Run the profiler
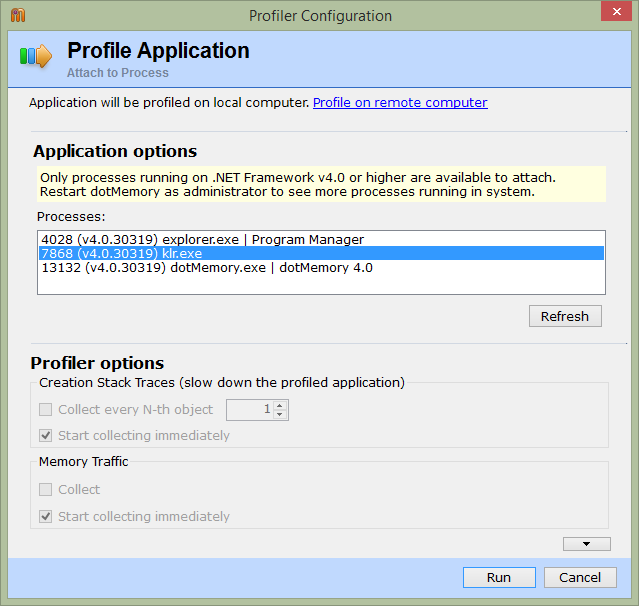 tap(499, 577)
